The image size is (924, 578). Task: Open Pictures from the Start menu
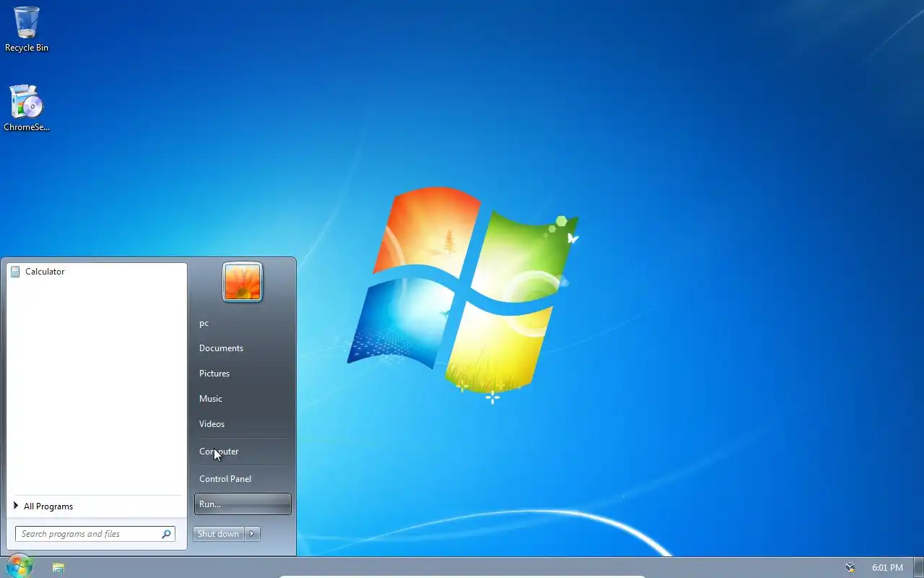(x=243, y=374)
